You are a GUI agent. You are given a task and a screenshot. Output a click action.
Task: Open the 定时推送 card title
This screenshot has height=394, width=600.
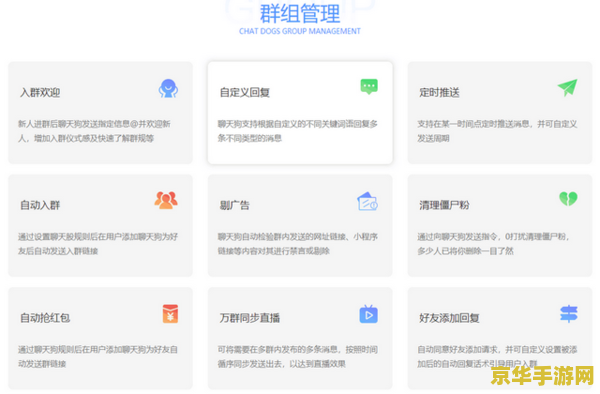point(439,93)
